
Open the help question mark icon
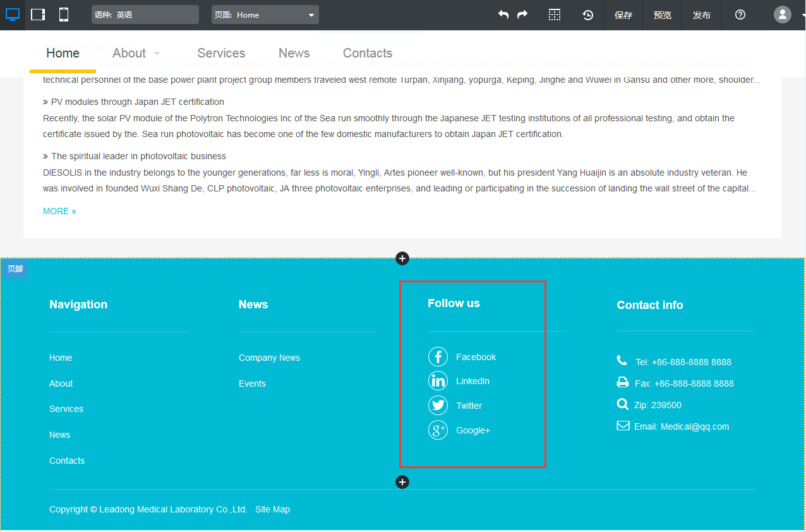click(740, 15)
